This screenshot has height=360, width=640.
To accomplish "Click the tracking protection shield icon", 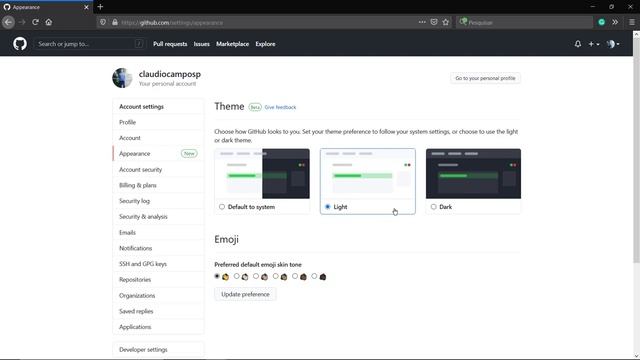I will click(x=103, y=22).
